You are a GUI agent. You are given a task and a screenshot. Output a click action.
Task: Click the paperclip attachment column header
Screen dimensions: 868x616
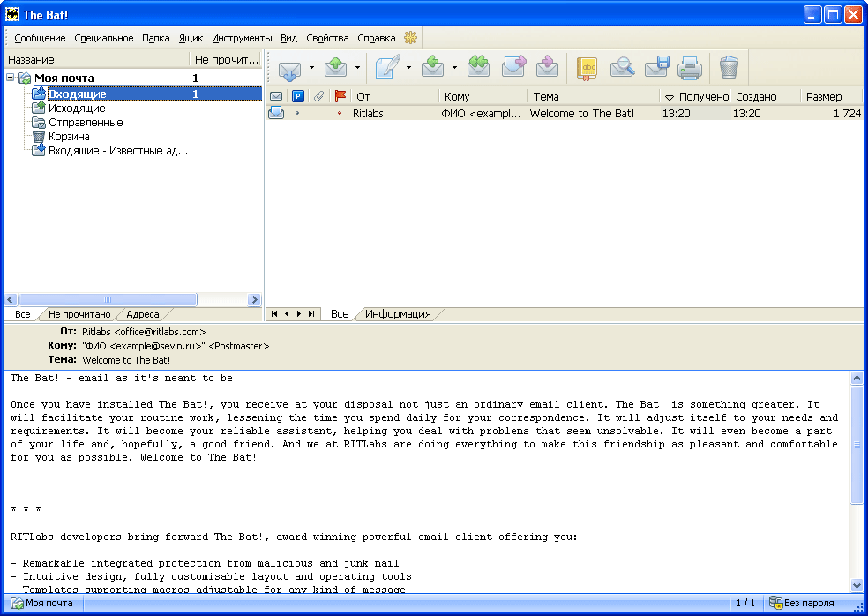point(318,96)
